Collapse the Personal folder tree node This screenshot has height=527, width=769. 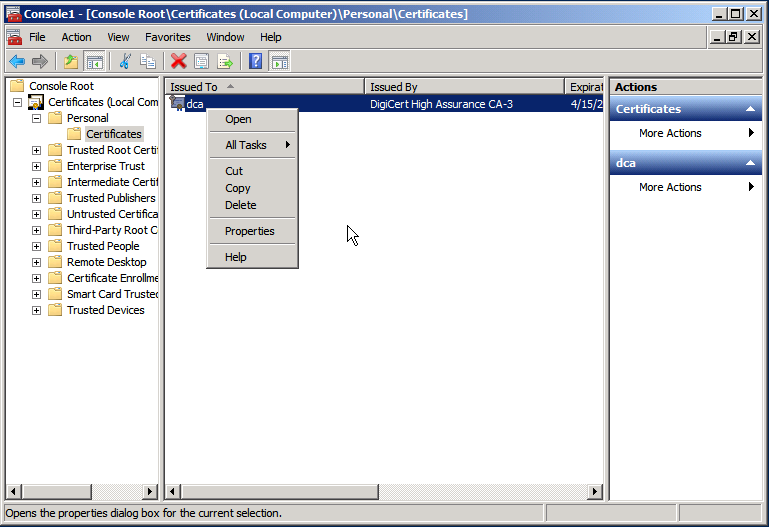click(37, 118)
